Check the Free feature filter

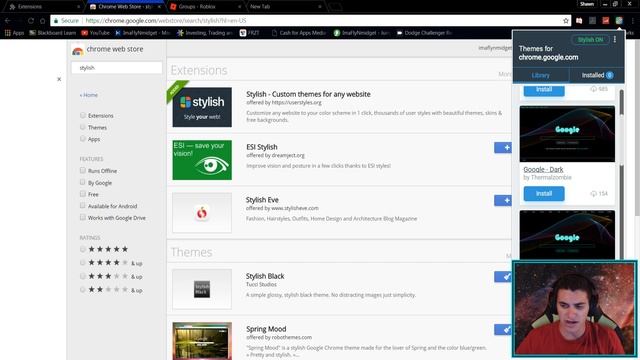pyautogui.click(x=83, y=194)
